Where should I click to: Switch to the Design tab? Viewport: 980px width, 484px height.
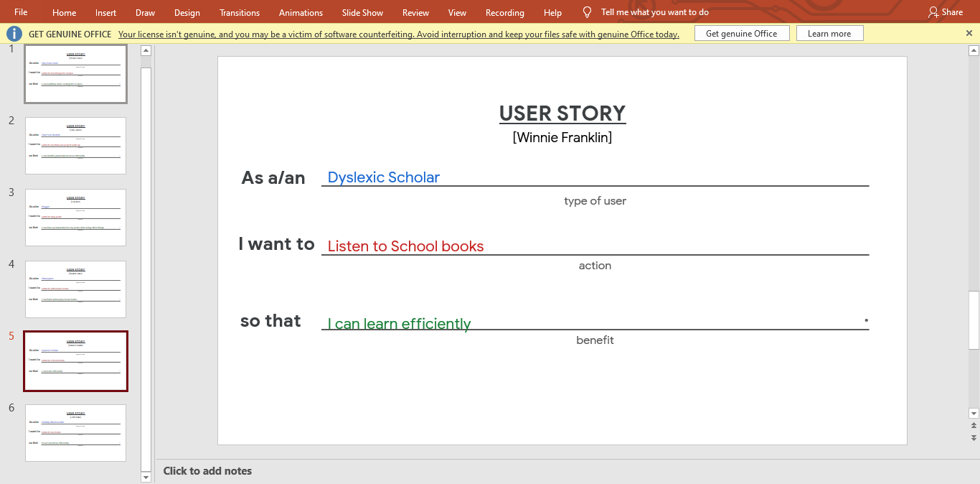(187, 12)
